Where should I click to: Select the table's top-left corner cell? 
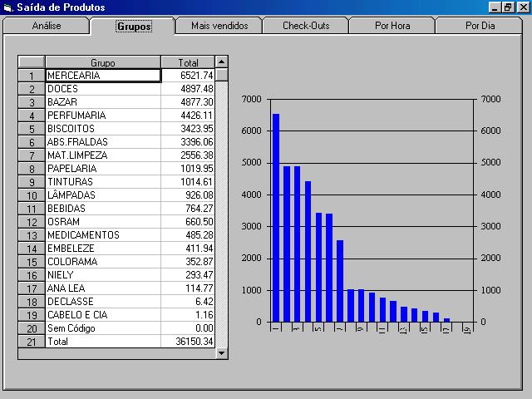(32, 62)
